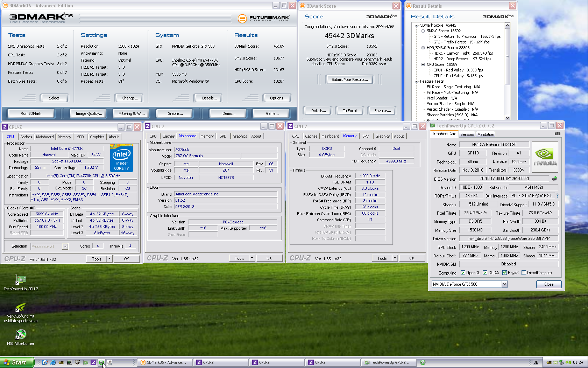The width and height of the screenshot is (588, 368).
Task: Click green camera taskbar button
Action: coord(423,362)
